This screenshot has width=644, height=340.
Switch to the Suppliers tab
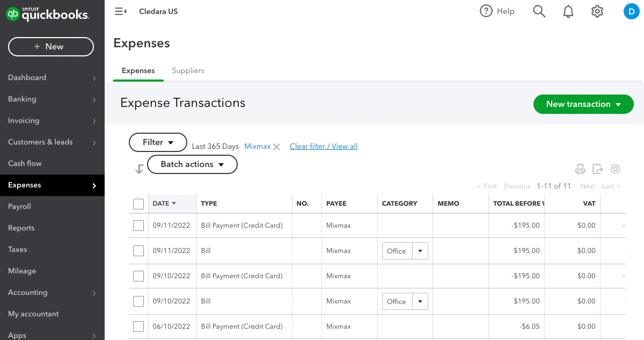point(188,70)
